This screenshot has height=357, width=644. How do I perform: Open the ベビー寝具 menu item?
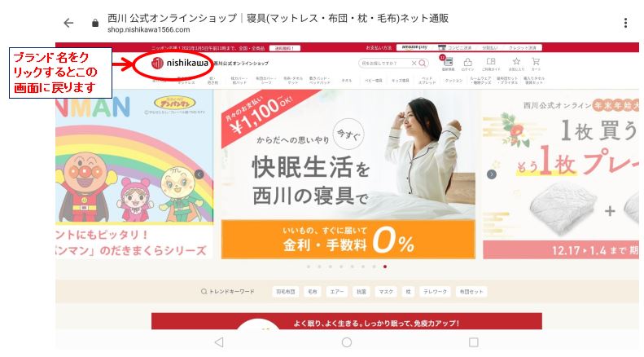pos(374,81)
